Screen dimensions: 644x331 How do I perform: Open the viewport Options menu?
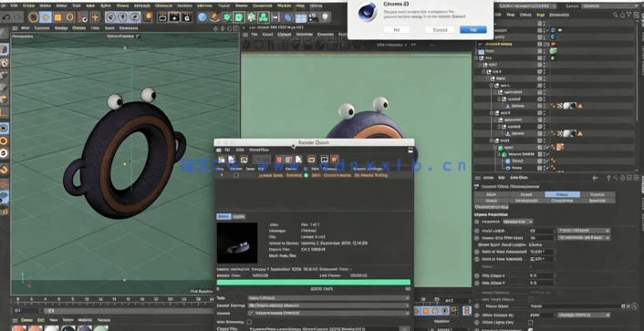78,28
